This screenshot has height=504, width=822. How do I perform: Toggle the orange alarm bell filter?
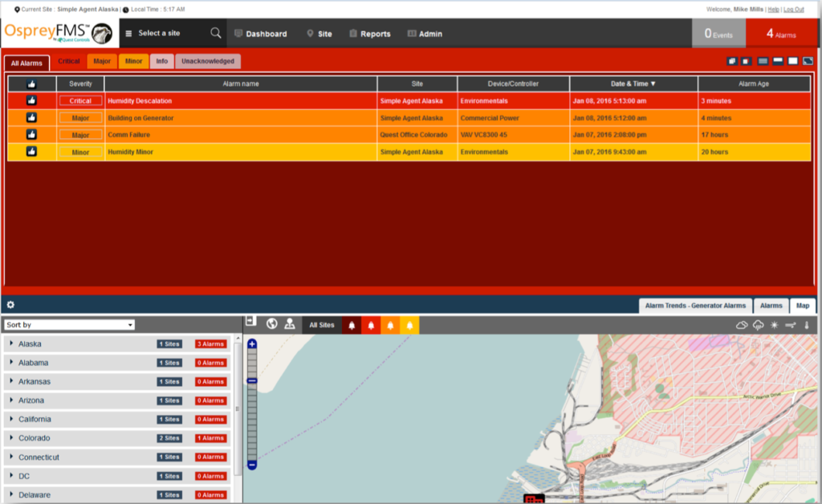389,324
